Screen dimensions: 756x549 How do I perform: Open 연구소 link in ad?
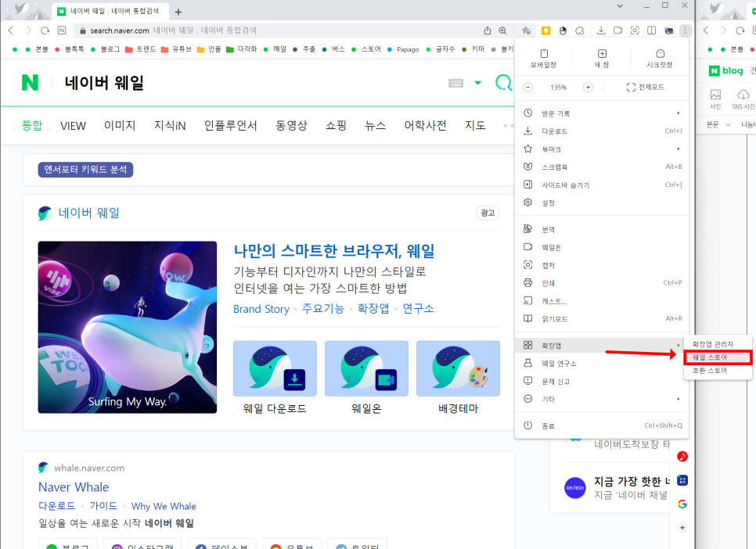419,308
